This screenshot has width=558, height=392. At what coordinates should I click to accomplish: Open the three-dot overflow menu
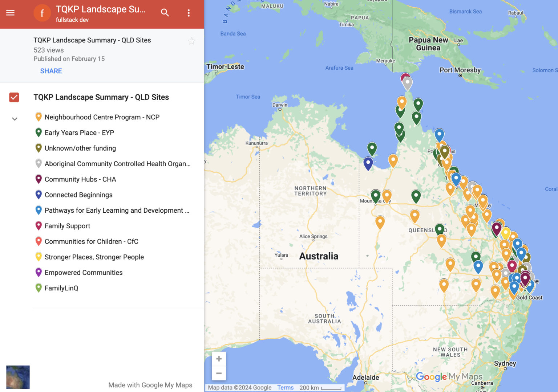(189, 13)
